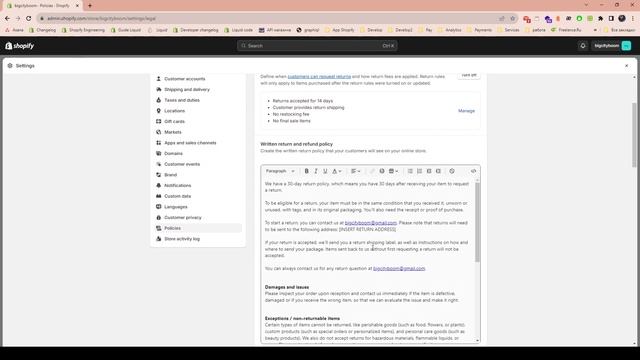The width and height of the screenshot is (640, 360).
Task: Click indent icon in editor toolbar
Action: [438, 171]
